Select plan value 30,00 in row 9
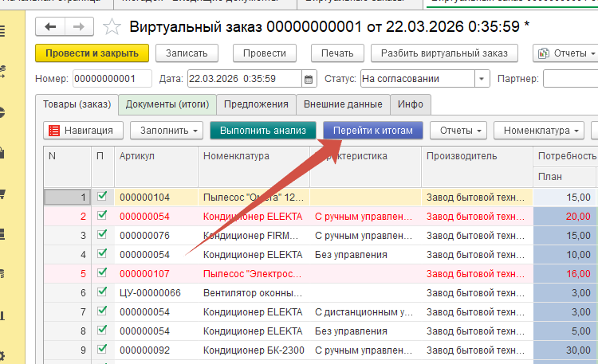The width and height of the screenshot is (598, 364). (565, 350)
